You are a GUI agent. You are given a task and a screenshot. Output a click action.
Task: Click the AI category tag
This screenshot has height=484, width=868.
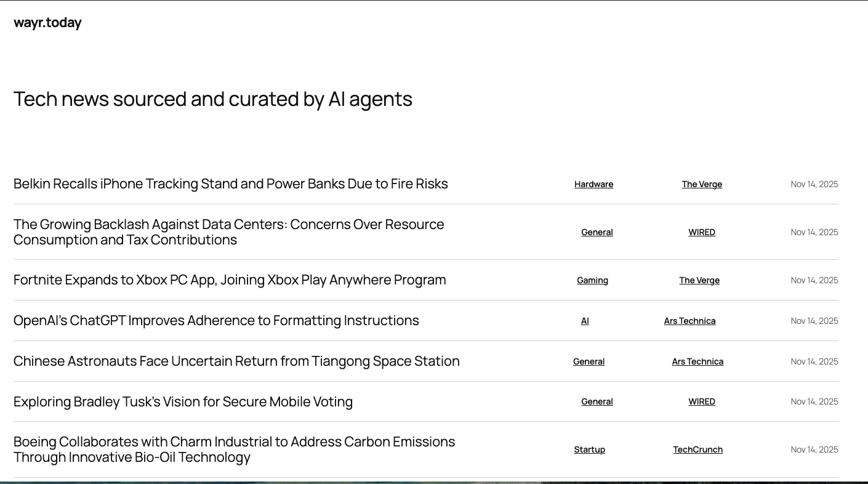pyautogui.click(x=585, y=321)
